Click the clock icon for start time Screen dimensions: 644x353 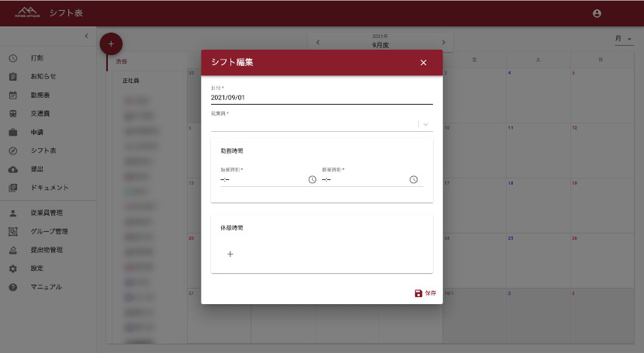312,179
